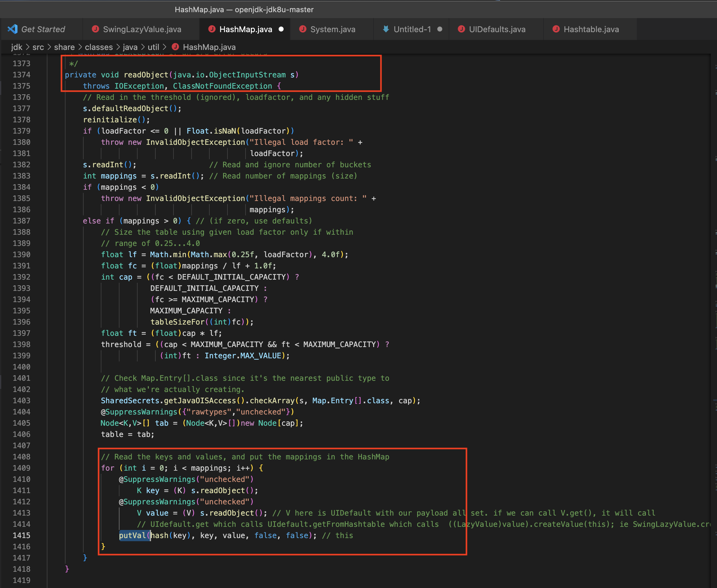Click the Java icon on Hashtable.java tab
The image size is (717, 588).
click(556, 29)
